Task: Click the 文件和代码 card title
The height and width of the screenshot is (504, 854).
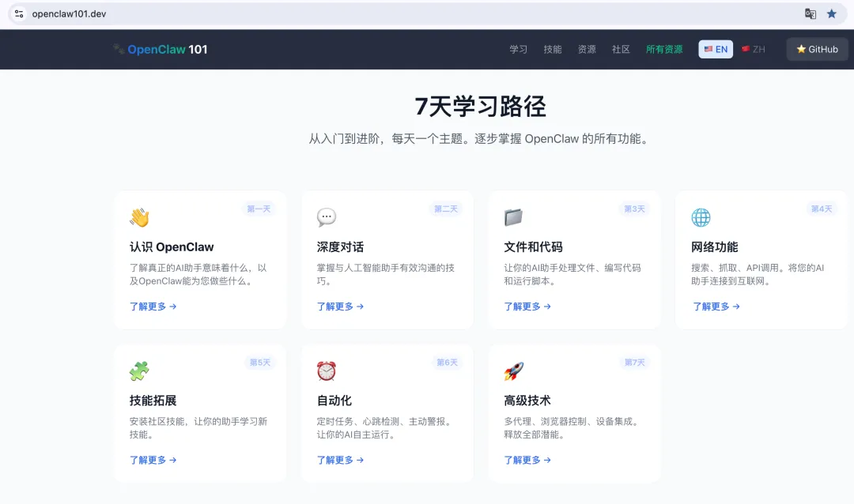Action: coord(533,247)
